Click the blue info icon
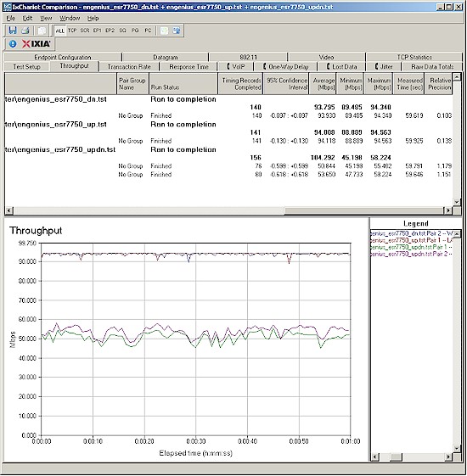The height and width of the screenshot is (476, 467). click(x=13, y=44)
